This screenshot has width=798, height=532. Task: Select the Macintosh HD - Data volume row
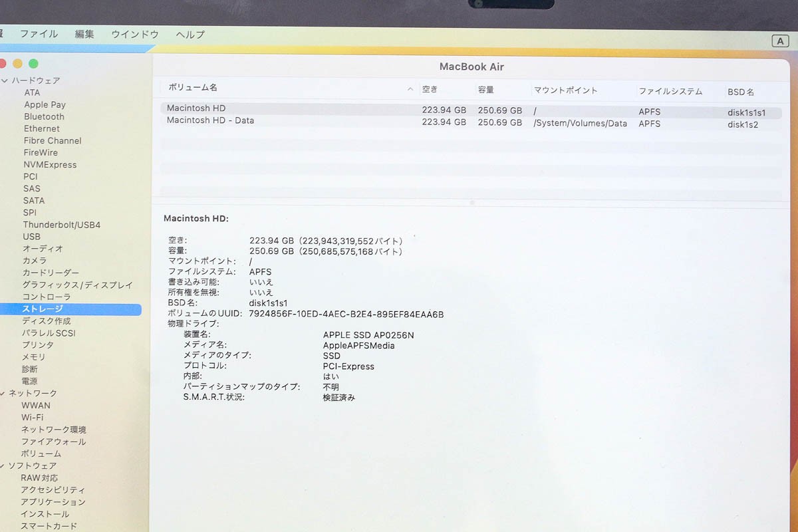pos(471,122)
